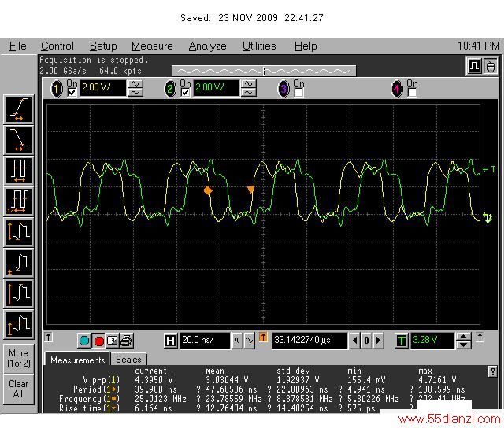Click the right arrow to shift horizontal position
Screen dimensions: 504x428
(378, 341)
